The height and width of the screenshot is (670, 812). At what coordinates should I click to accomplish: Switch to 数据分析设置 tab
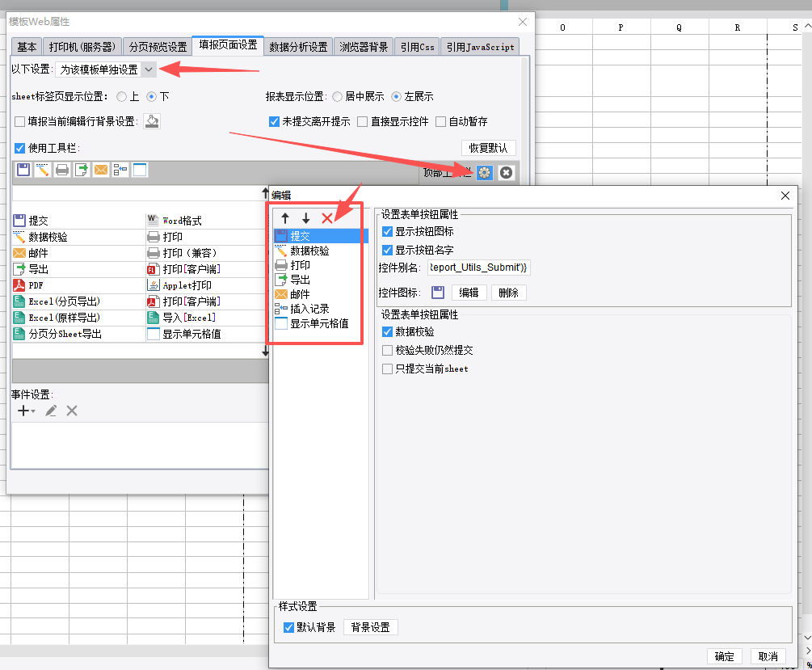pyautogui.click(x=298, y=47)
